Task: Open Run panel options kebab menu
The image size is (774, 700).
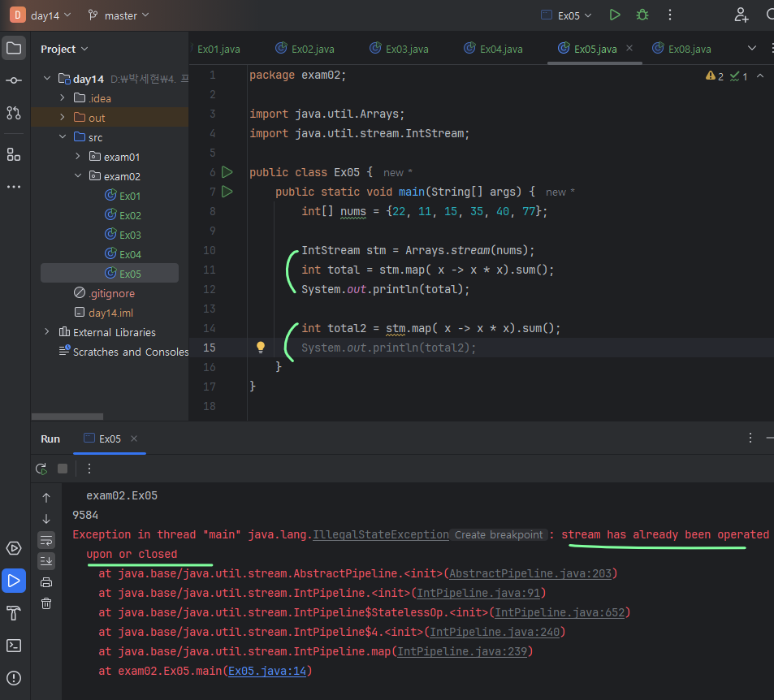Action: coord(750,438)
